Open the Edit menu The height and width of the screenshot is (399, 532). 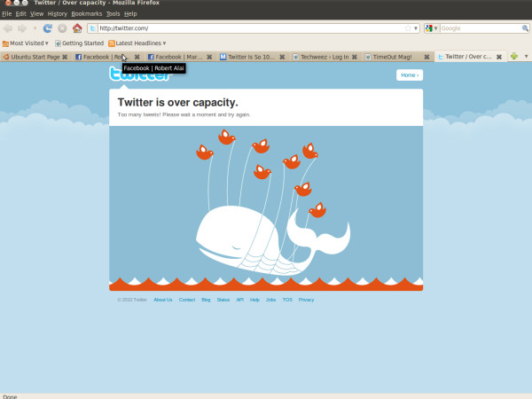(x=20, y=14)
